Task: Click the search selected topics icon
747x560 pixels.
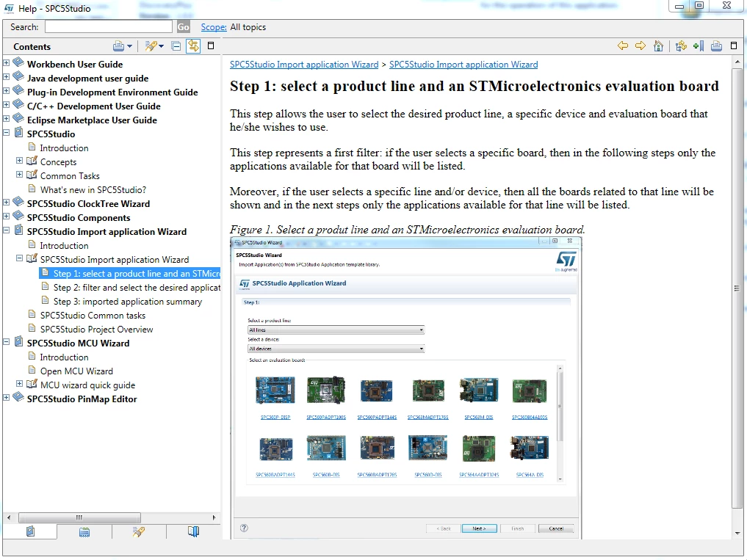Action: point(151,46)
